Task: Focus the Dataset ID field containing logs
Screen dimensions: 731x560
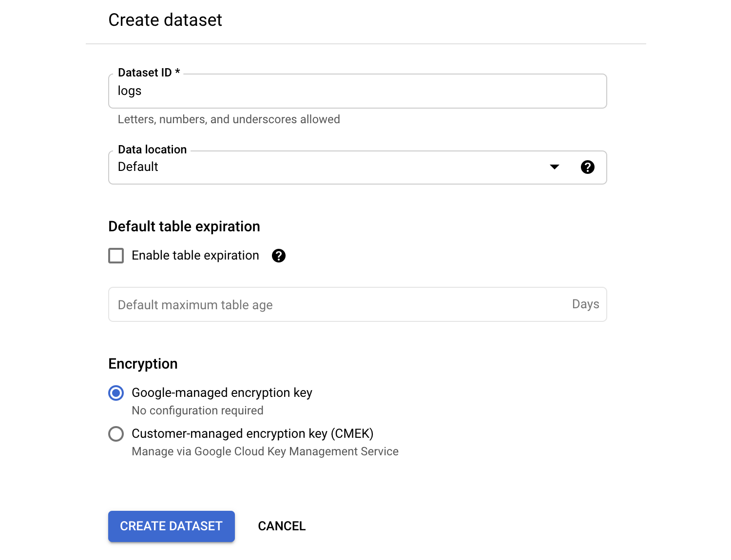Action: coord(357,91)
